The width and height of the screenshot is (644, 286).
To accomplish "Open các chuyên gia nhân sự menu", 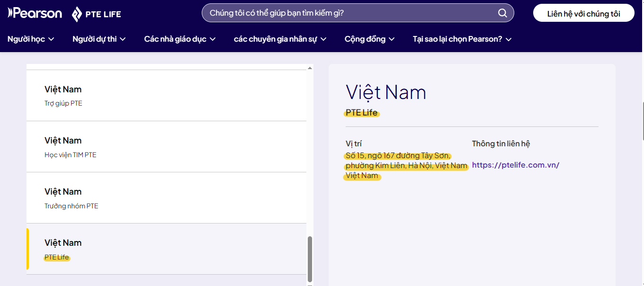I will tap(280, 39).
